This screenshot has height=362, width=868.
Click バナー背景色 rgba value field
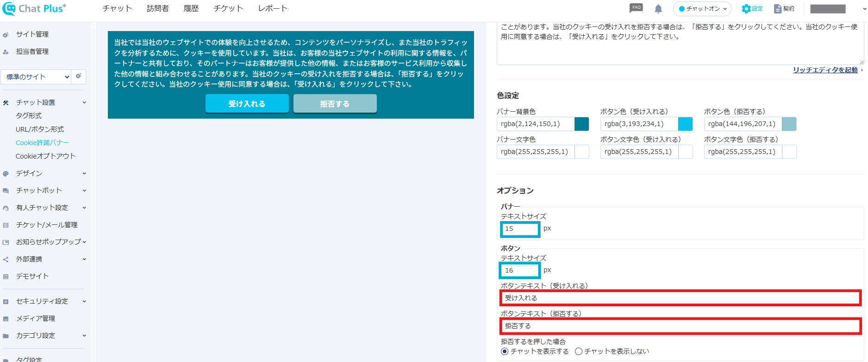tap(536, 124)
